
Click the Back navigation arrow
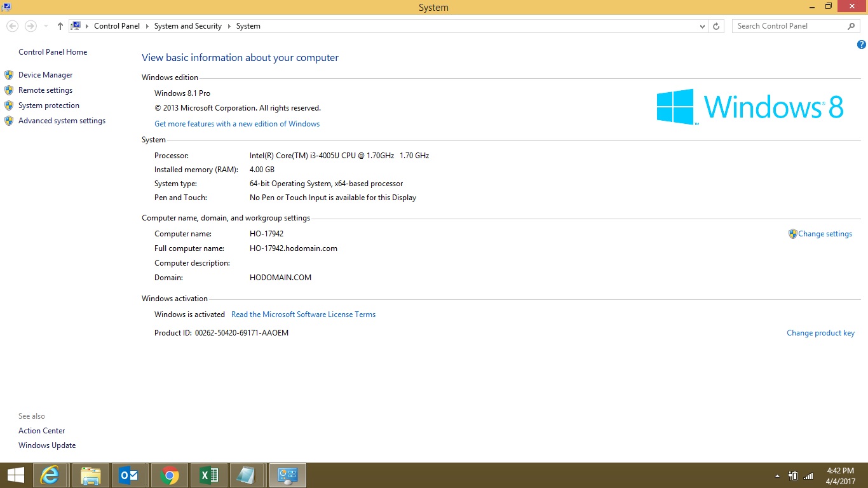[12, 26]
